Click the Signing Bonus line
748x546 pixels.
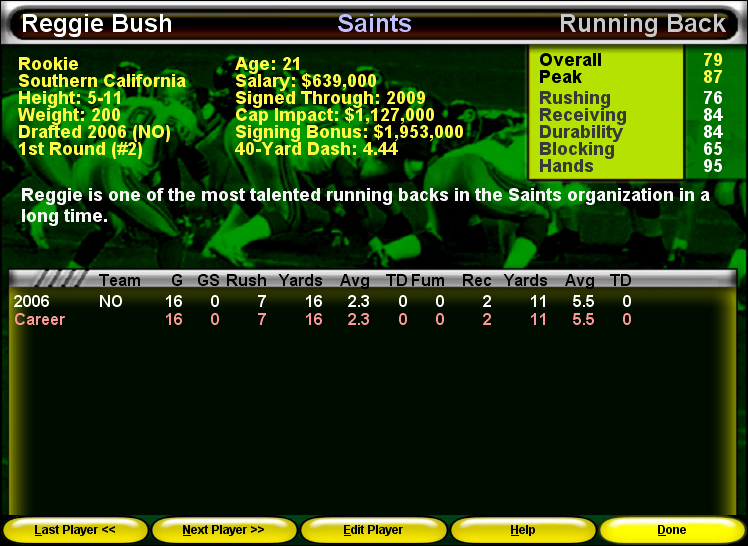coord(349,132)
